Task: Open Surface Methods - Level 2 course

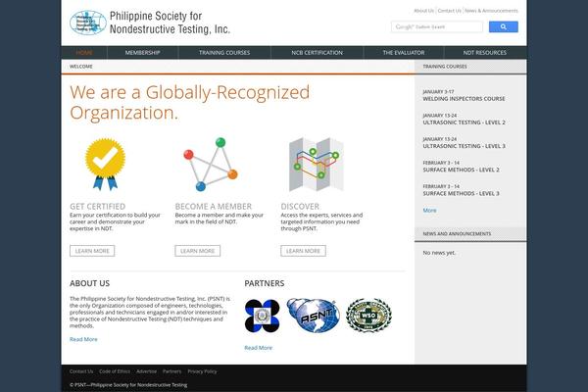Action: click(x=461, y=170)
